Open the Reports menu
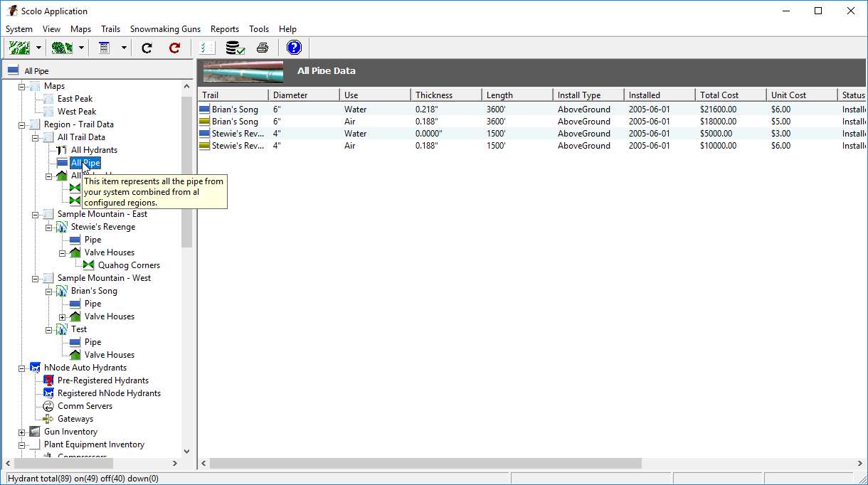Image resolution: width=868 pixels, height=485 pixels. click(x=224, y=29)
